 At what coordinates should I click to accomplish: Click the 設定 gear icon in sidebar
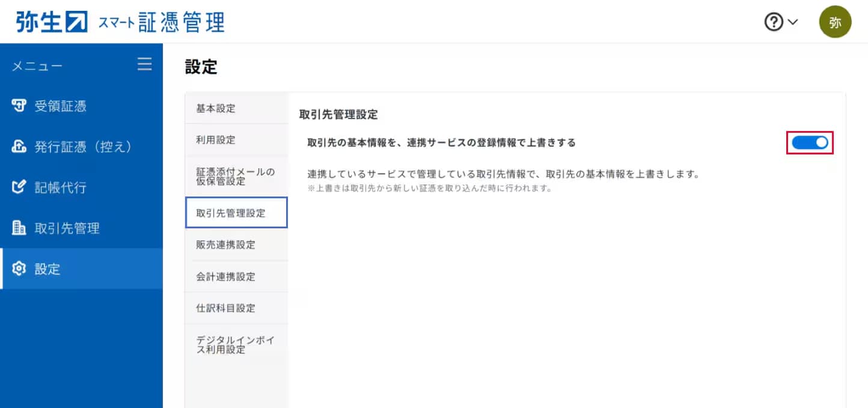[x=19, y=269]
